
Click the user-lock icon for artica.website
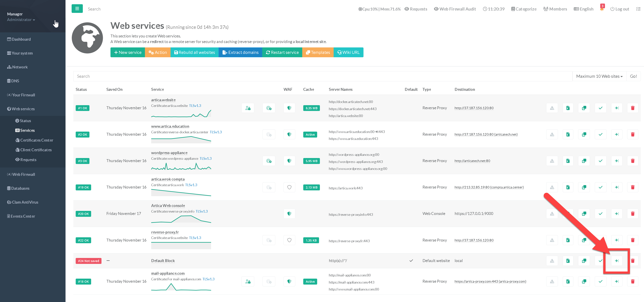pyautogui.click(x=248, y=108)
